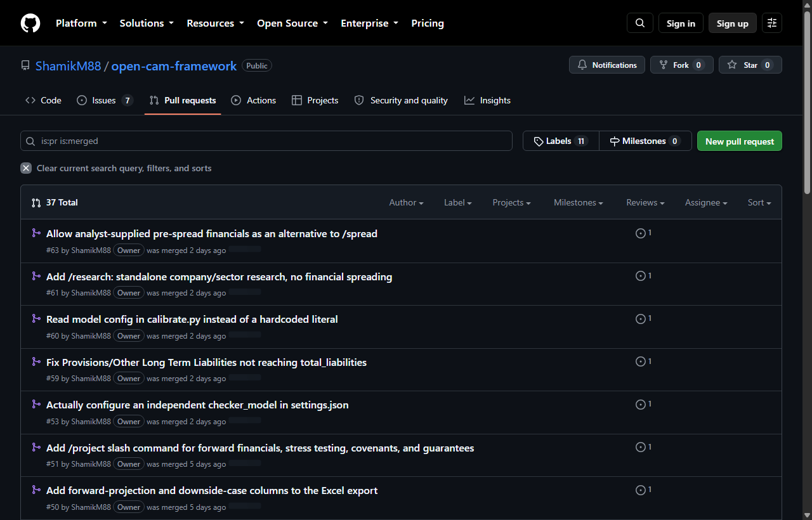Screen dimensions: 812x520
Task: Fork the repository
Action: click(682, 65)
